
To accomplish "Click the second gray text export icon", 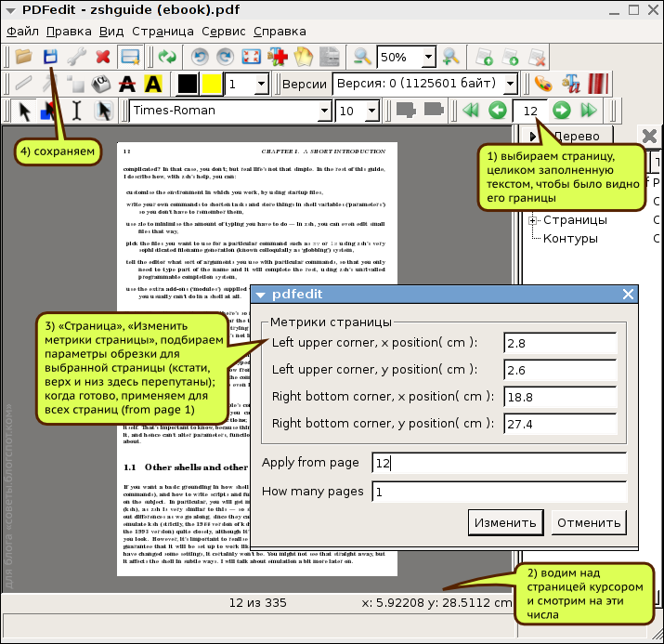I will pos(434,110).
